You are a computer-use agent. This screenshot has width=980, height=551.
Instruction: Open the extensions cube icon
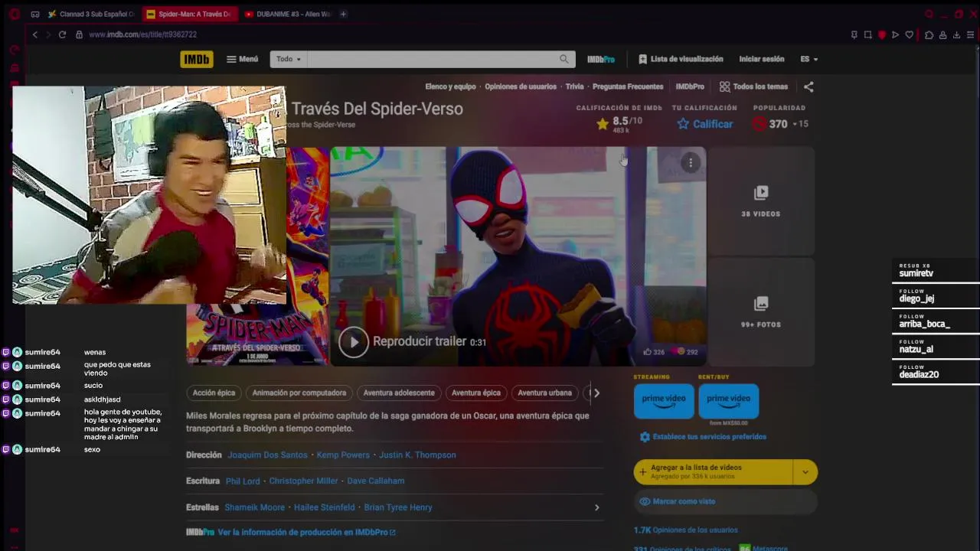tap(929, 34)
